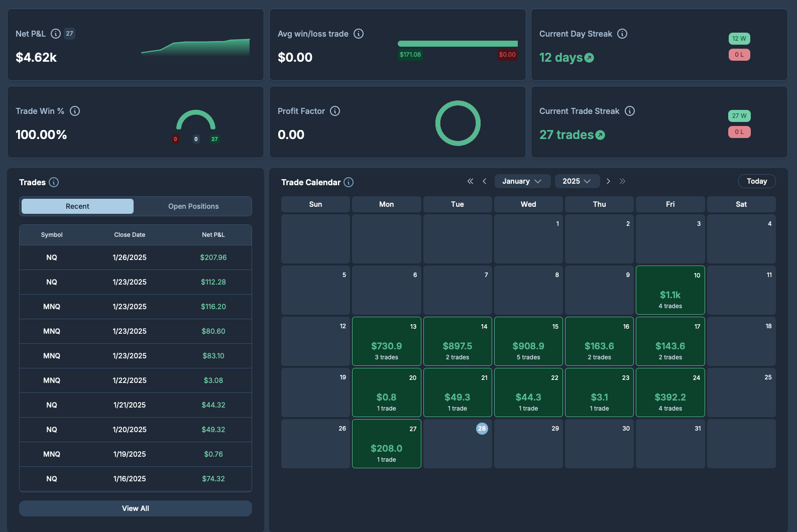Click the Current Trade Streak info icon
This screenshot has height=532, width=797.
coord(630,111)
